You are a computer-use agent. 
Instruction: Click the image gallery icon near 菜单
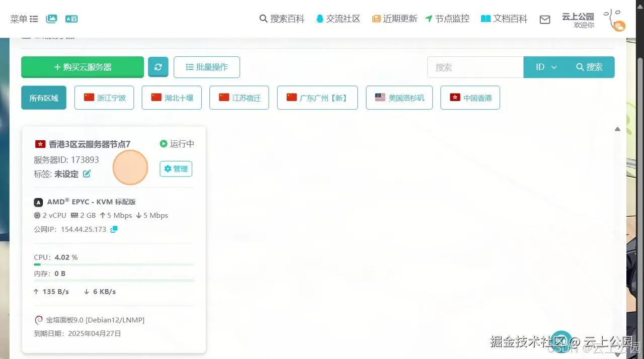click(51, 18)
